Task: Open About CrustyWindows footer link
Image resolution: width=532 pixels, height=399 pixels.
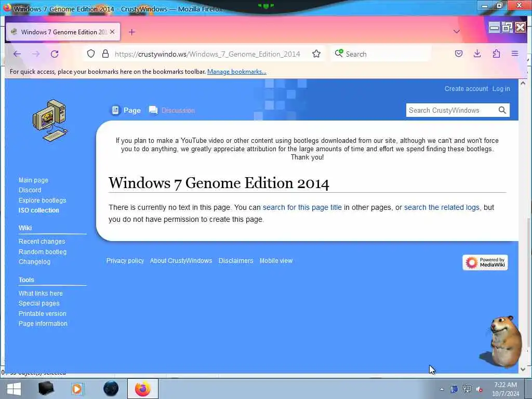Action: pos(181,261)
